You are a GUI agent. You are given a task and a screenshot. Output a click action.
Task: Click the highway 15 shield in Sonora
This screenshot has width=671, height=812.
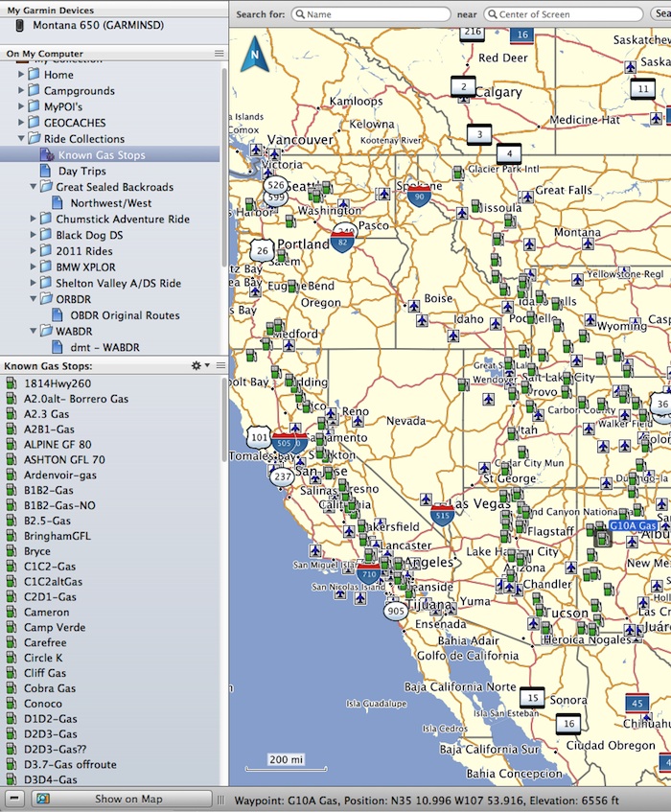click(532, 698)
